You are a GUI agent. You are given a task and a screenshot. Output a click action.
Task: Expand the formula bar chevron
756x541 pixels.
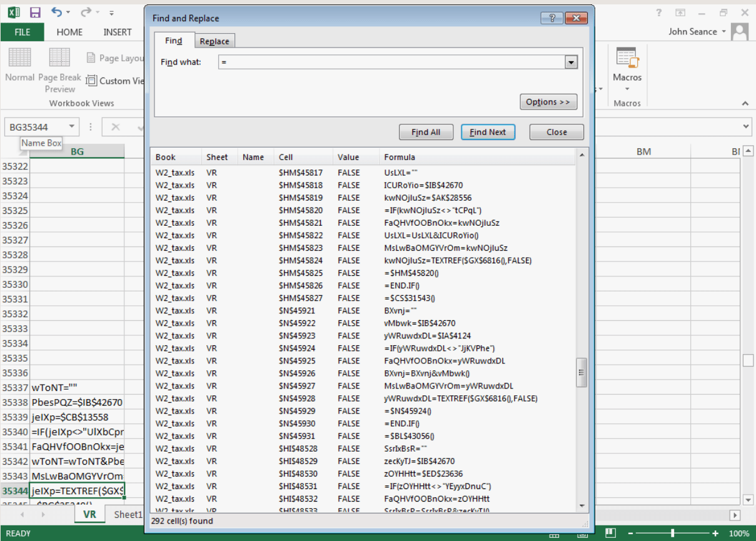coord(745,127)
